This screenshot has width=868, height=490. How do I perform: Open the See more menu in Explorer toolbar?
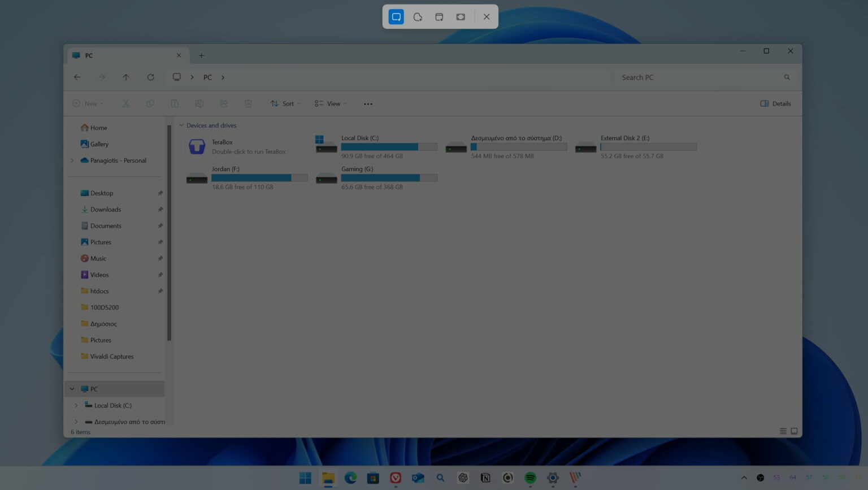pyautogui.click(x=368, y=103)
